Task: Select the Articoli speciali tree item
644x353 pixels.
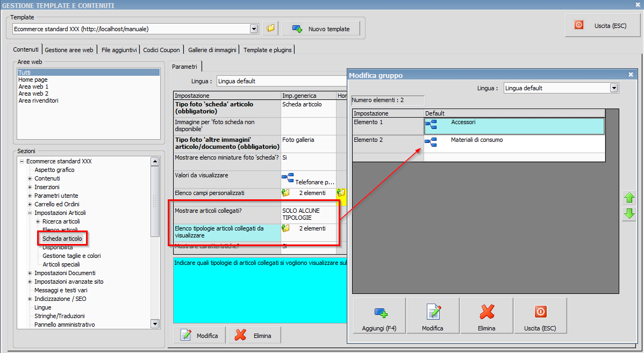Action: point(61,264)
